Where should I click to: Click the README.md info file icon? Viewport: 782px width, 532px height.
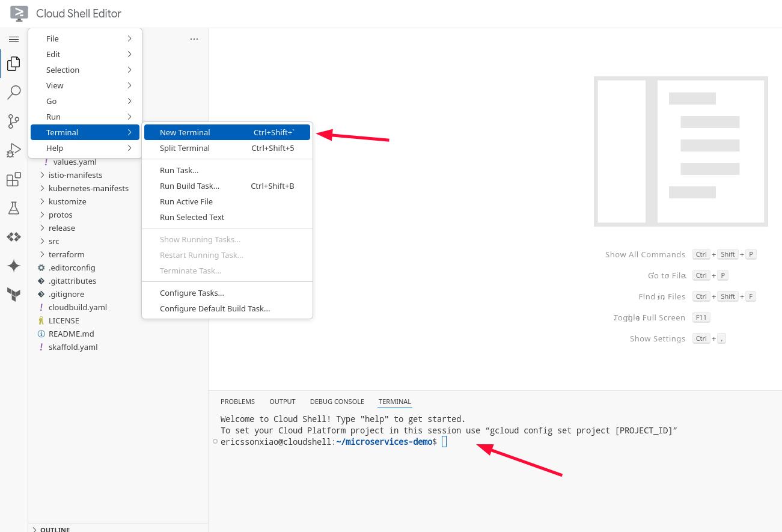tap(41, 334)
